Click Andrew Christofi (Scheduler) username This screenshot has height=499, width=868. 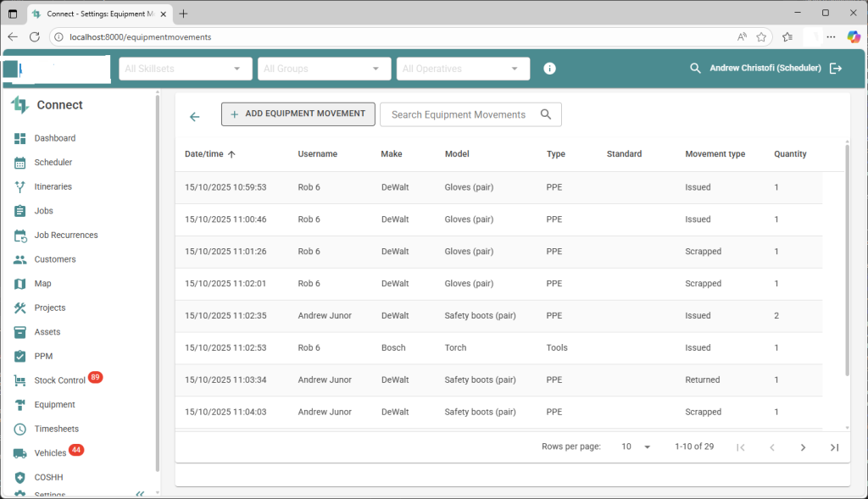[x=765, y=68]
